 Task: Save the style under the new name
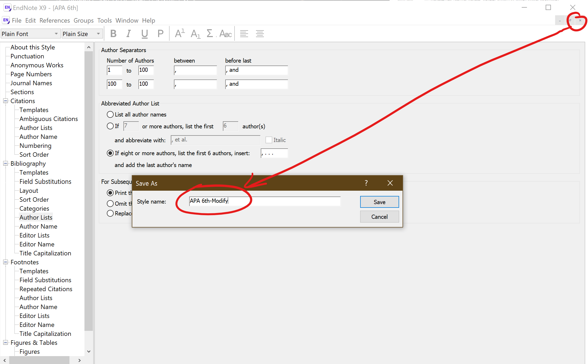(x=379, y=202)
